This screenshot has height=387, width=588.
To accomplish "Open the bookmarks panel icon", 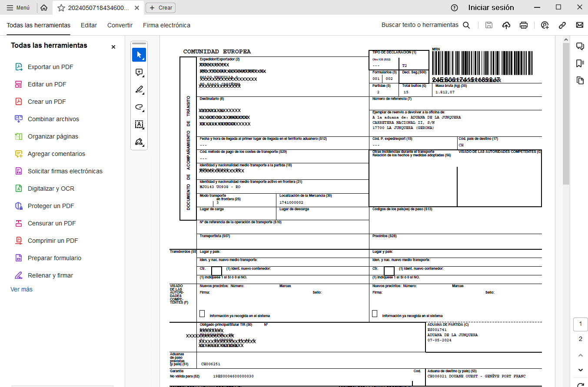I will point(580,63).
